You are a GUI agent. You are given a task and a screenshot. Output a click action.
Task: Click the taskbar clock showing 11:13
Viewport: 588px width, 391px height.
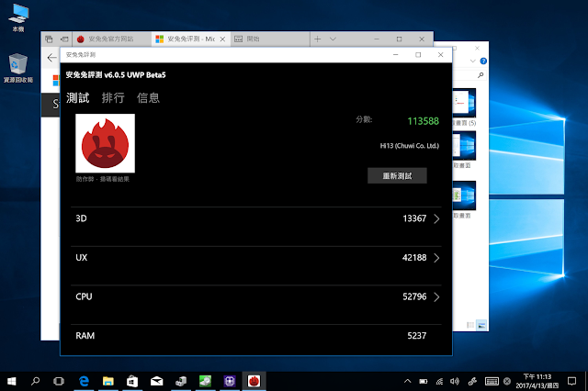pyautogui.click(x=537, y=381)
